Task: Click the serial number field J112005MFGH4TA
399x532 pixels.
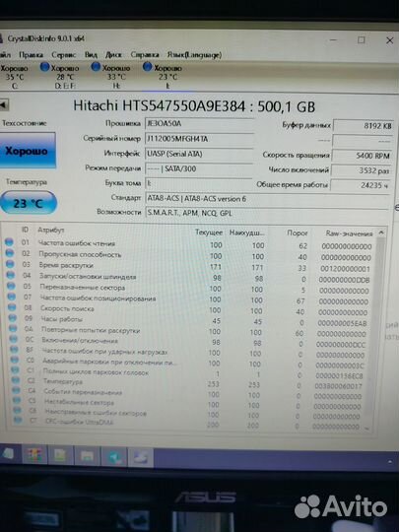Action: [x=199, y=139]
